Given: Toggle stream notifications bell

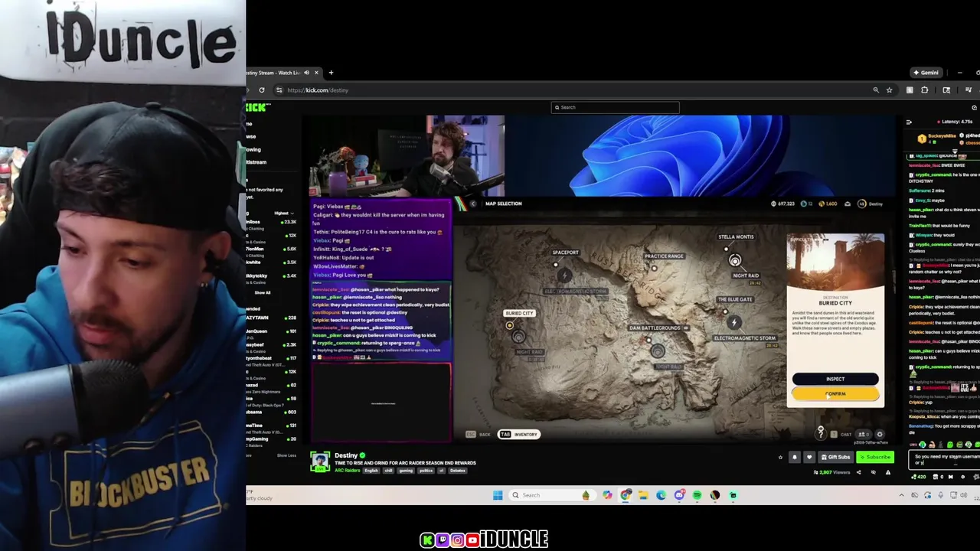Looking at the screenshot, I should pos(795,457).
